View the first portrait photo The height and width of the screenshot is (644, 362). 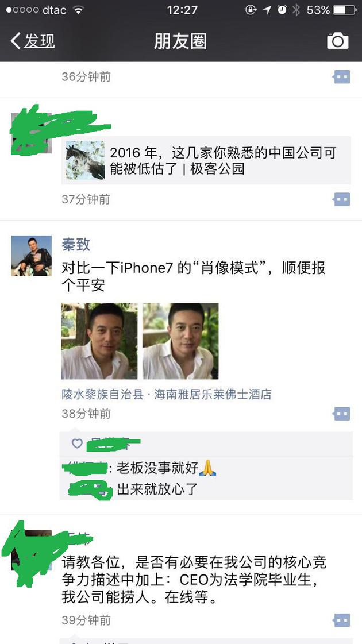tap(99, 341)
